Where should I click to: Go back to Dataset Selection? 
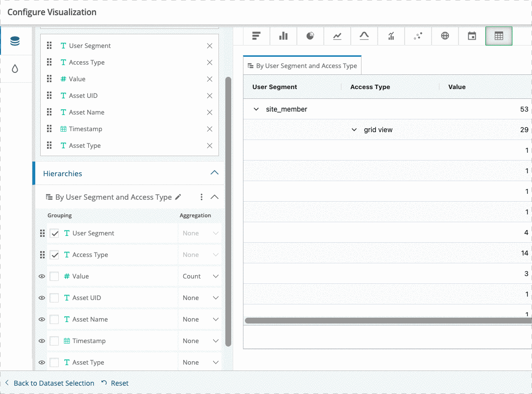pyautogui.click(x=50, y=383)
